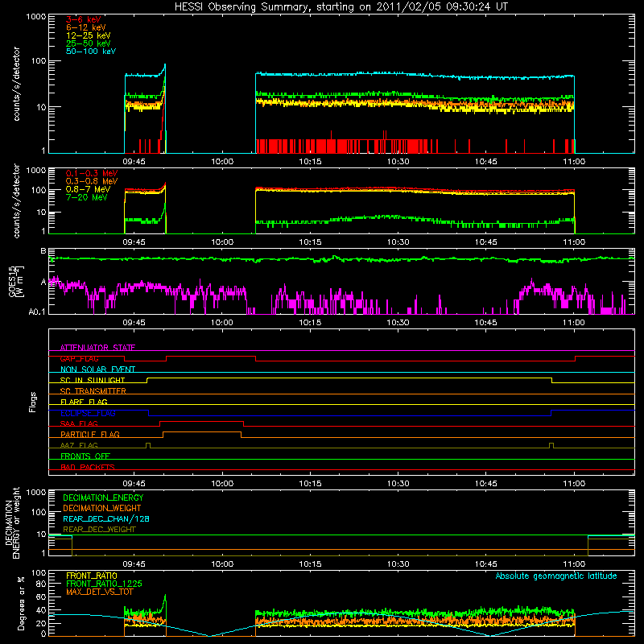Pick the ATTENUATOR_STATE flag label
This screenshot has height=644, width=644.
97,348
